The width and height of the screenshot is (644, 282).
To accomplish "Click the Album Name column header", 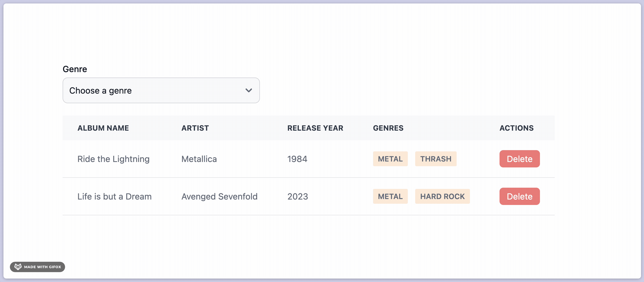I will coord(103,128).
